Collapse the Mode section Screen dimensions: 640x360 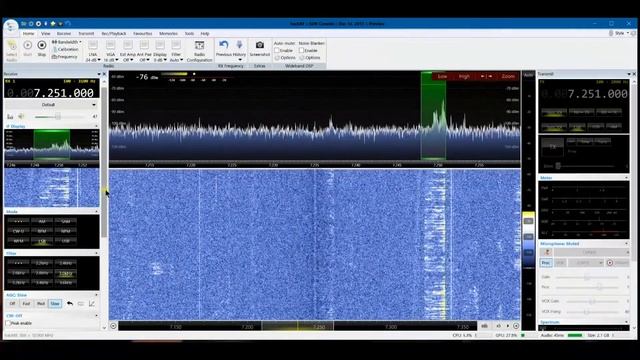click(96, 211)
